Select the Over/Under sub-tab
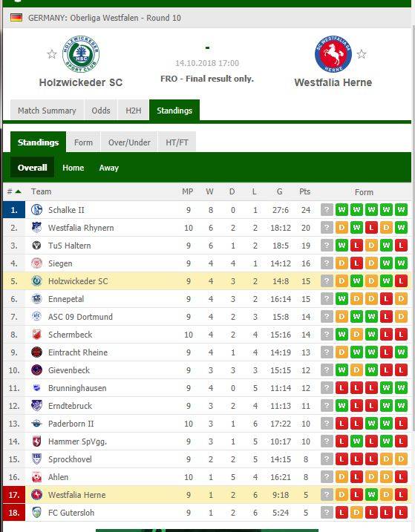The width and height of the screenshot is (415, 532). pos(129,142)
